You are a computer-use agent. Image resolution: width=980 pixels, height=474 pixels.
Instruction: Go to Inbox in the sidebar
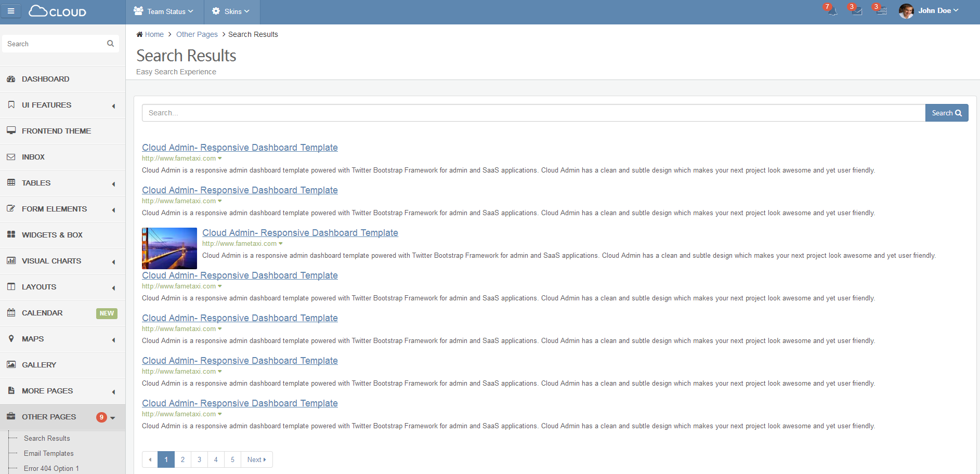click(62, 157)
